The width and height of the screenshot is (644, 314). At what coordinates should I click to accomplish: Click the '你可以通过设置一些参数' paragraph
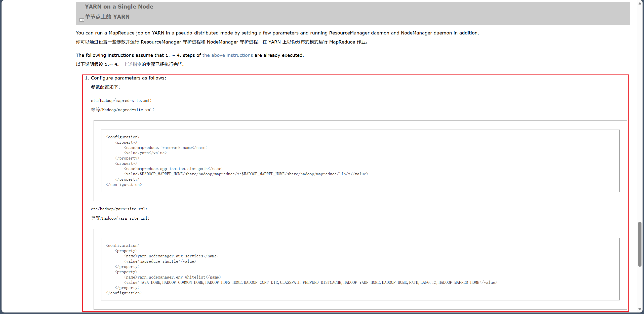click(223, 42)
